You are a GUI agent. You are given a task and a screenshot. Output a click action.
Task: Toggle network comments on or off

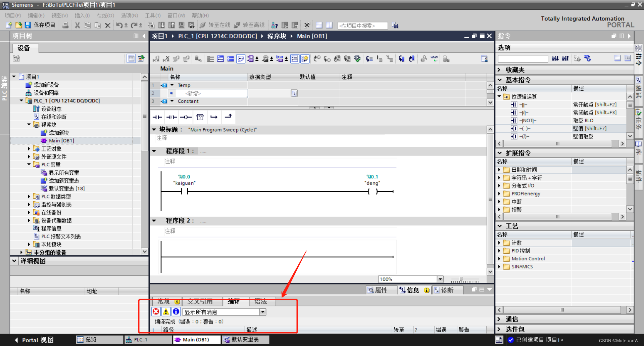[295, 59]
